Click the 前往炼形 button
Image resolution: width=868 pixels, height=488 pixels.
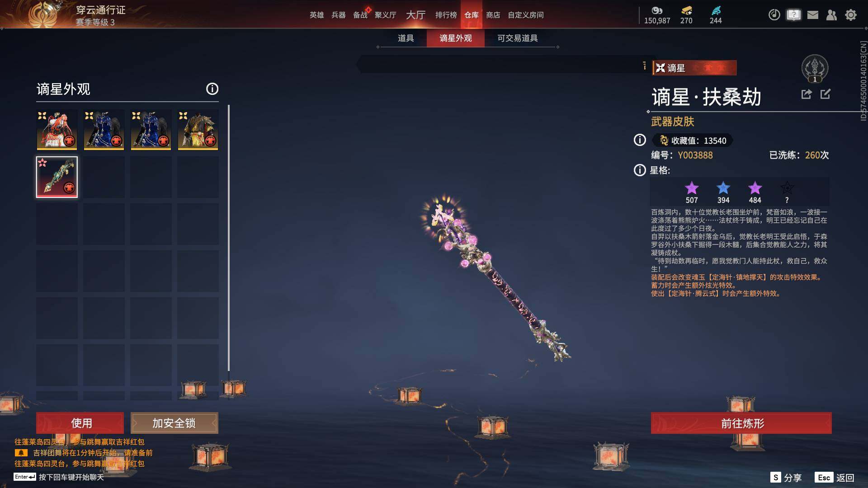(741, 423)
